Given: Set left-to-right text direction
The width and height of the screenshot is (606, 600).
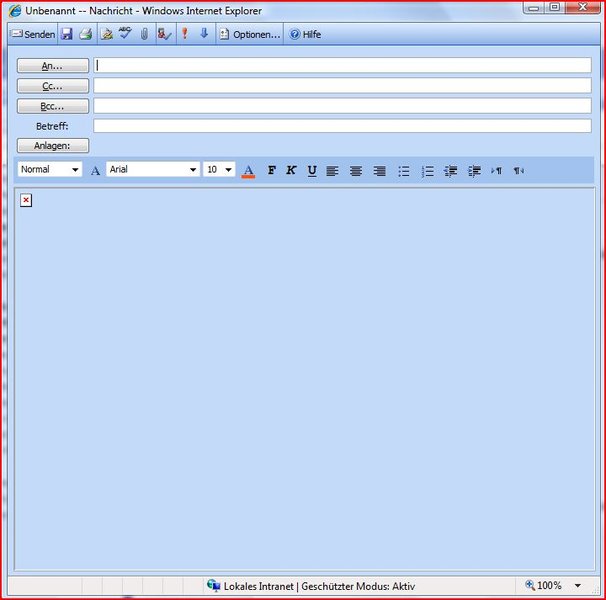Looking at the screenshot, I should coord(496,170).
